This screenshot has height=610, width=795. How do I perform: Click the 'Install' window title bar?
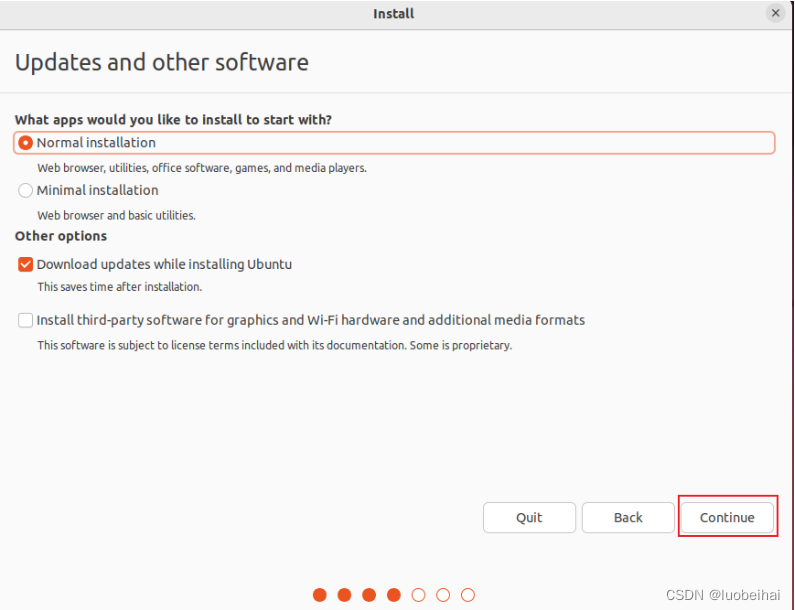[393, 14]
